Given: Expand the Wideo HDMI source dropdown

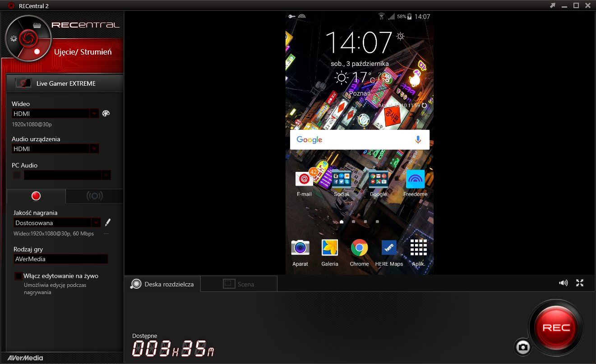Looking at the screenshot, I should click(x=94, y=114).
